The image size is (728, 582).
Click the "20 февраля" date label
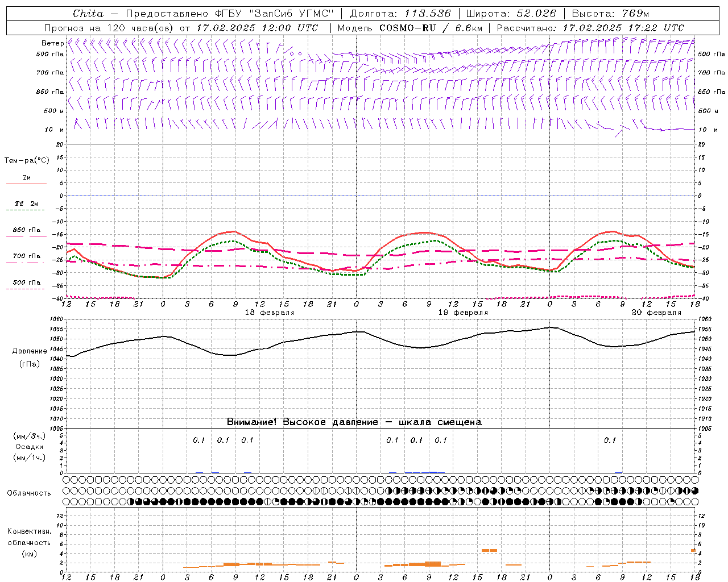pyautogui.click(x=656, y=313)
